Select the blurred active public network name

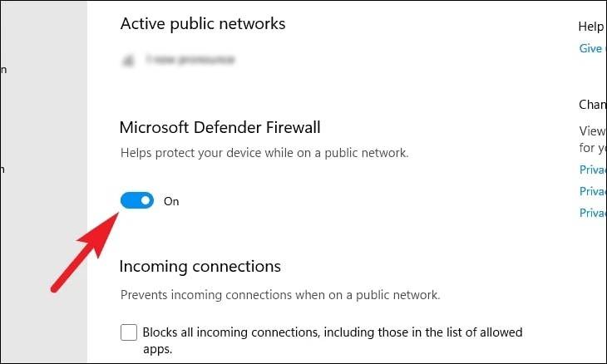tap(189, 60)
